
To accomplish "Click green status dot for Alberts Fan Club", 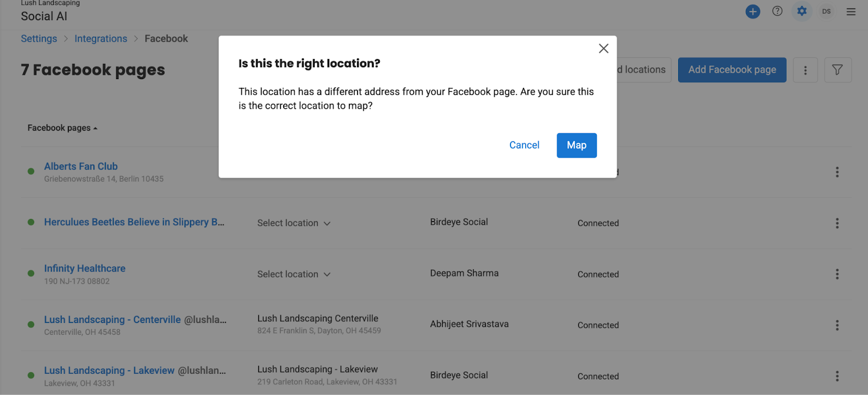I will [31, 171].
